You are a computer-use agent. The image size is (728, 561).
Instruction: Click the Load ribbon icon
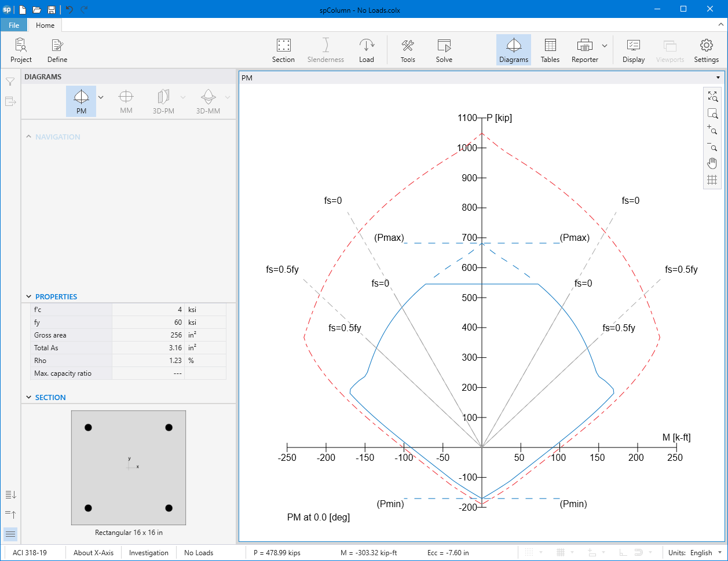366,50
